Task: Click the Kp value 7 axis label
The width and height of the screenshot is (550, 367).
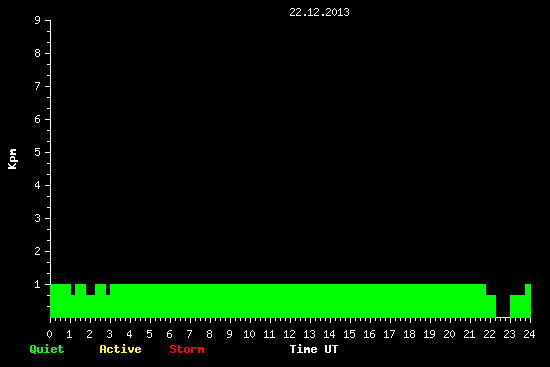Action: pos(38,86)
